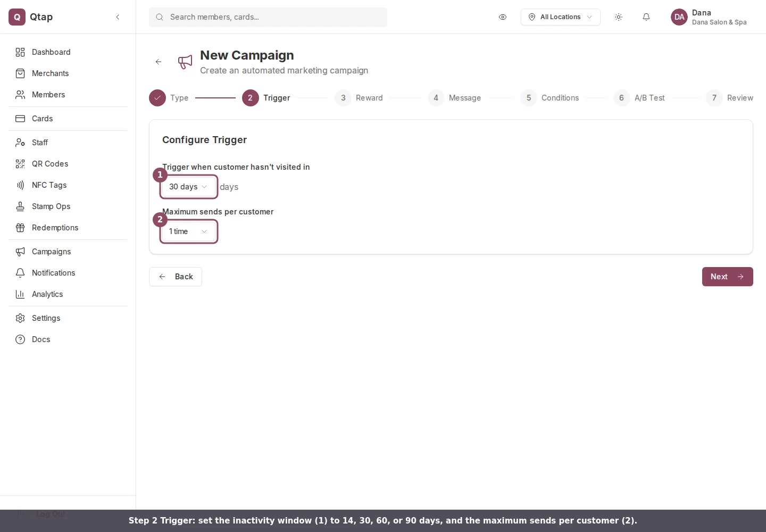Click the Notifications bell sidebar icon
This screenshot has height=532, width=766.
point(20,273)
